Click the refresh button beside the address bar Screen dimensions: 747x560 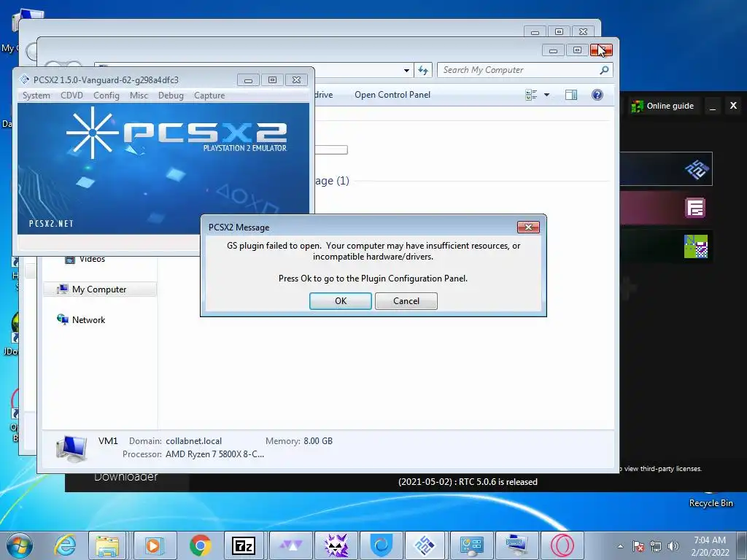click(423, 71)
